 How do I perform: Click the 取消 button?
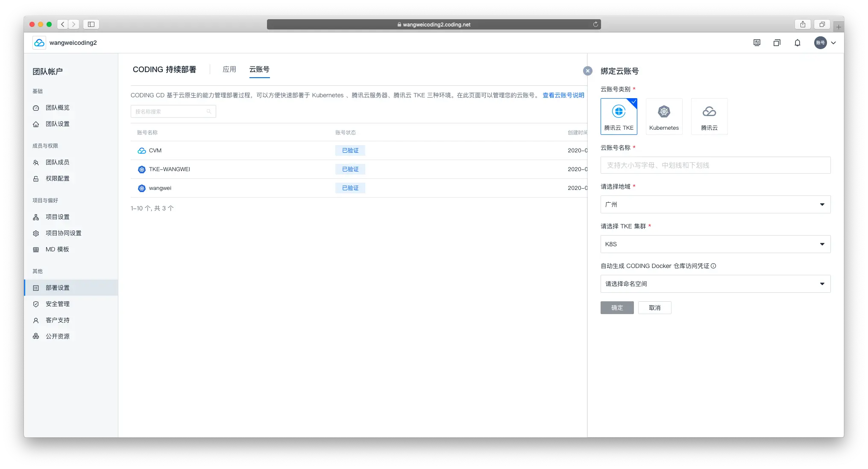point(654,308)
